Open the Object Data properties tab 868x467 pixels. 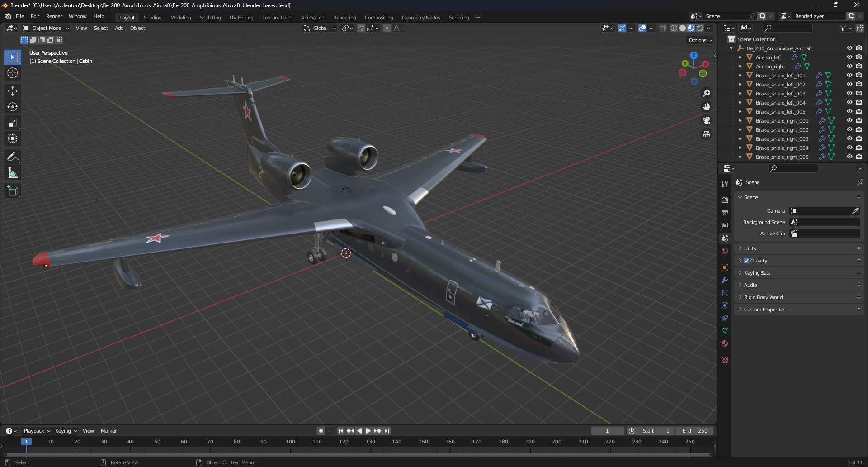(725, 331)
